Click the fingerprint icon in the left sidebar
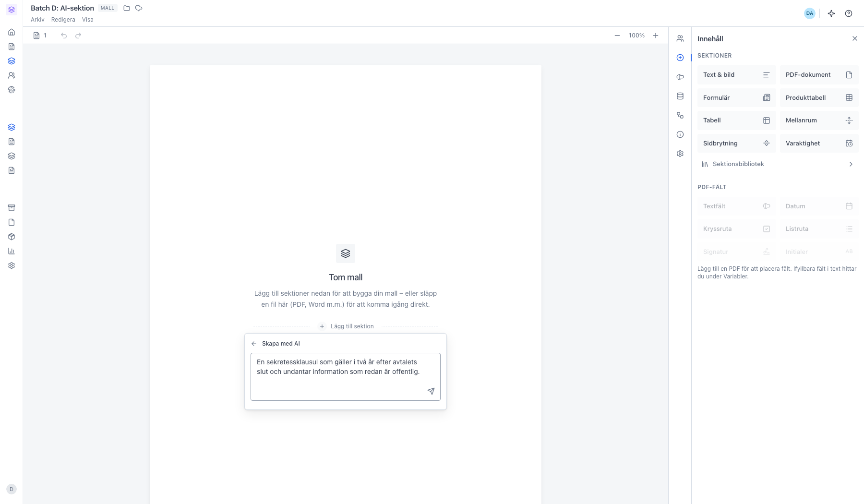This screenshot has width=864, height=504. (12, 90)
